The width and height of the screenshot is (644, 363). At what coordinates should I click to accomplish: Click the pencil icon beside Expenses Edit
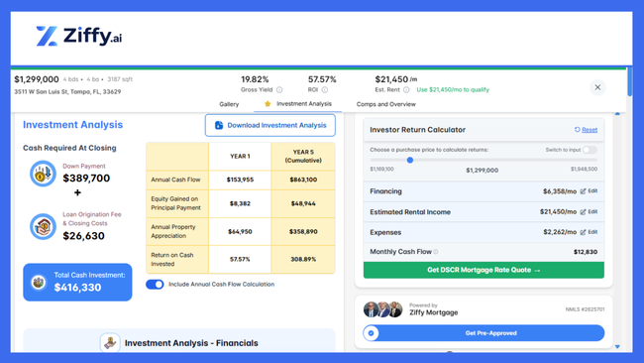(x=583, y=232)
